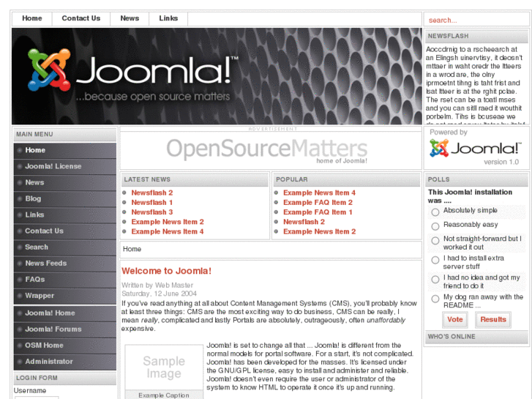
Task: Open Newsflash 2 in Popular list
Action: tap(304, 222)
